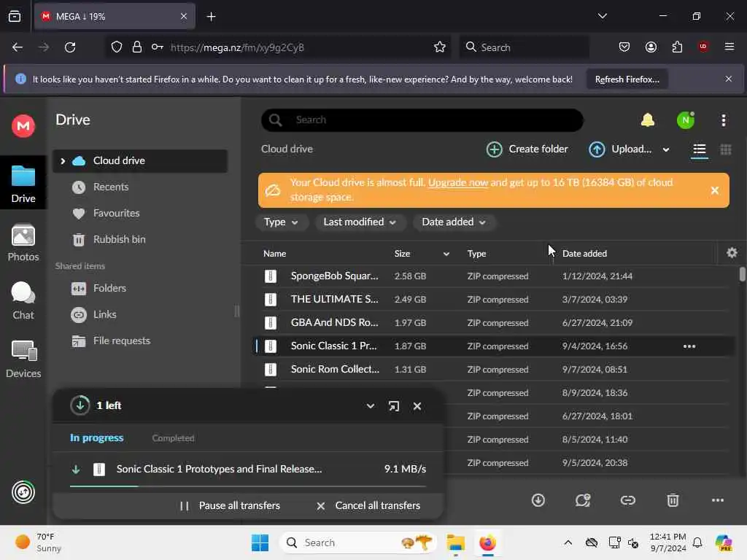Click the Firefox address bar URL

(237, 47)
